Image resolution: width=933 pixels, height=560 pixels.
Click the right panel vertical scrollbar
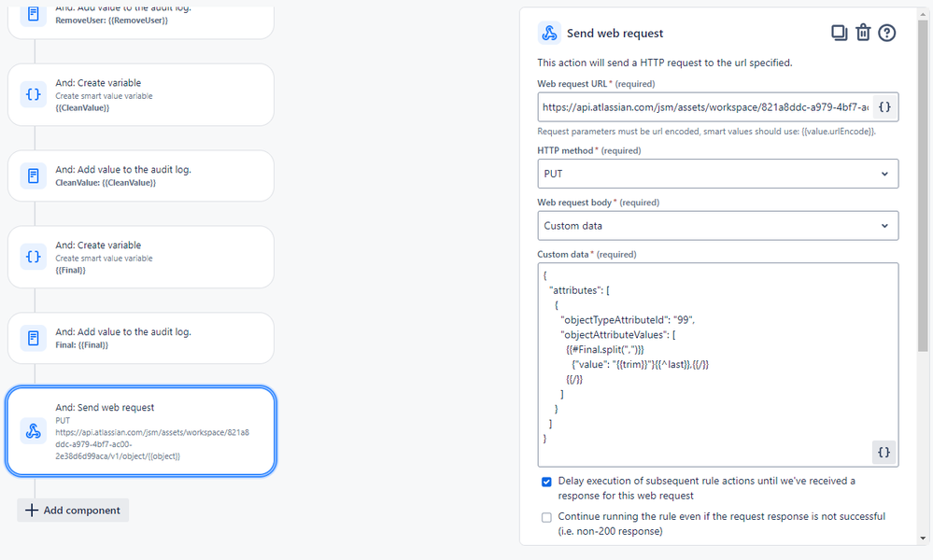923,186
